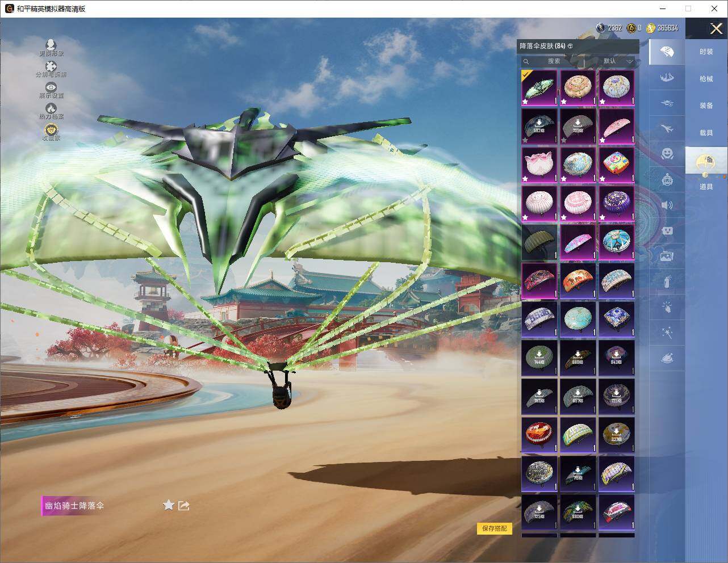Toggle favorite star on 582KB parachute skin

pos(526,140)
